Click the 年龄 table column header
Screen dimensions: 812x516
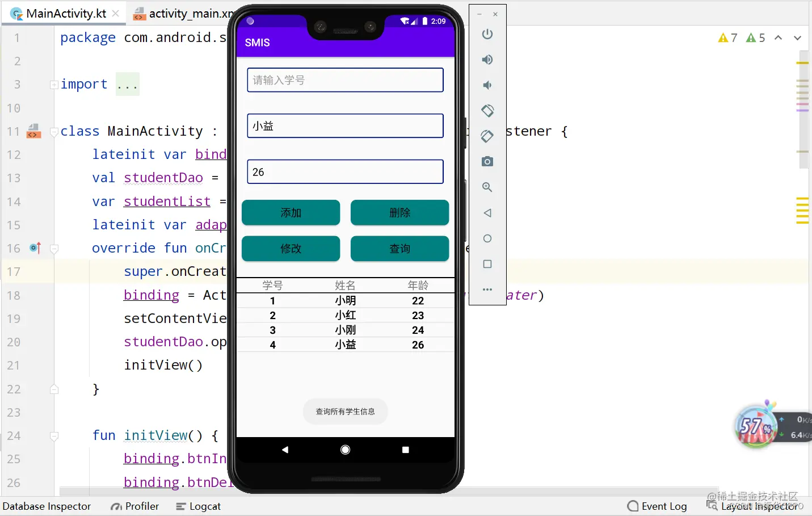[418, 286]
